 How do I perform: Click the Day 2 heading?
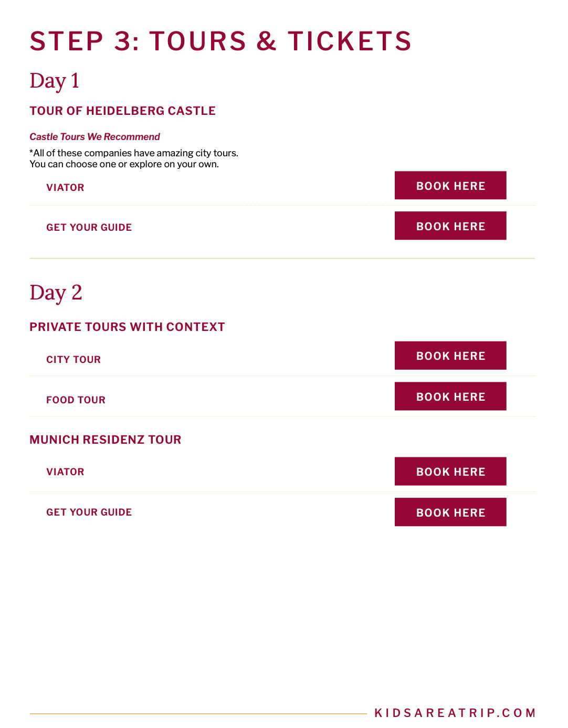[x=56, y=293]
